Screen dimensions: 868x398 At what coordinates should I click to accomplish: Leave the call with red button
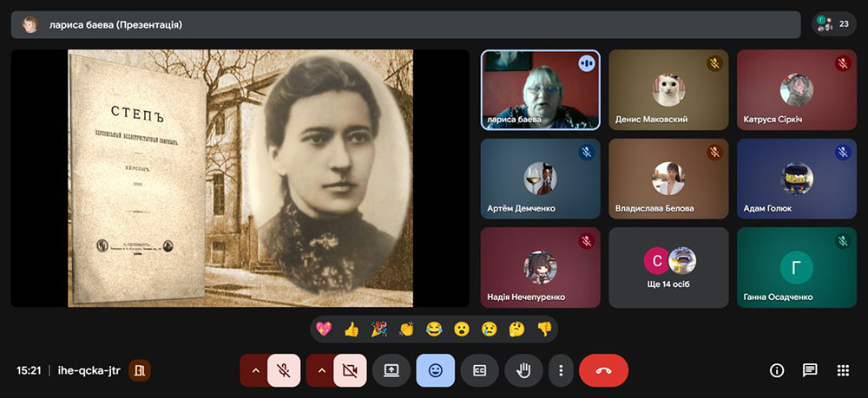coord(603,370)
